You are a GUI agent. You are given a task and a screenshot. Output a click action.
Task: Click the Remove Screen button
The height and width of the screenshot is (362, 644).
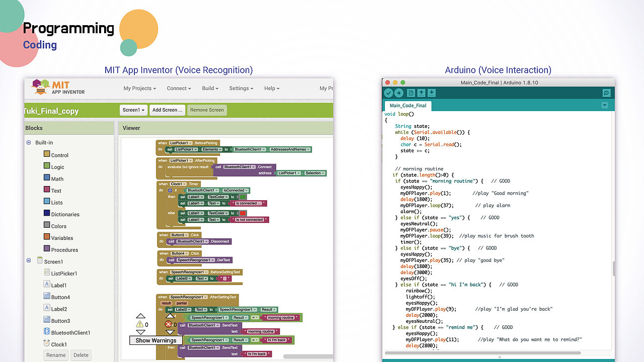pyautogui.click(x=207, y=110)
